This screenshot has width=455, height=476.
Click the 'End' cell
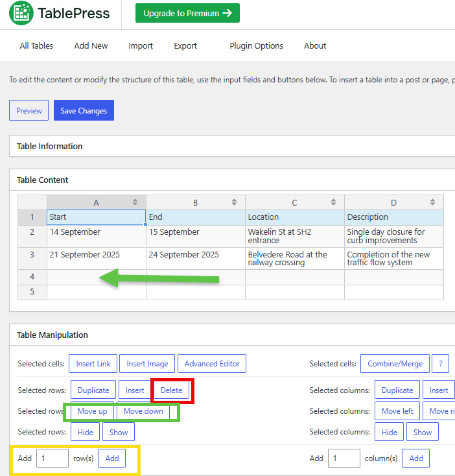[196, 217]
